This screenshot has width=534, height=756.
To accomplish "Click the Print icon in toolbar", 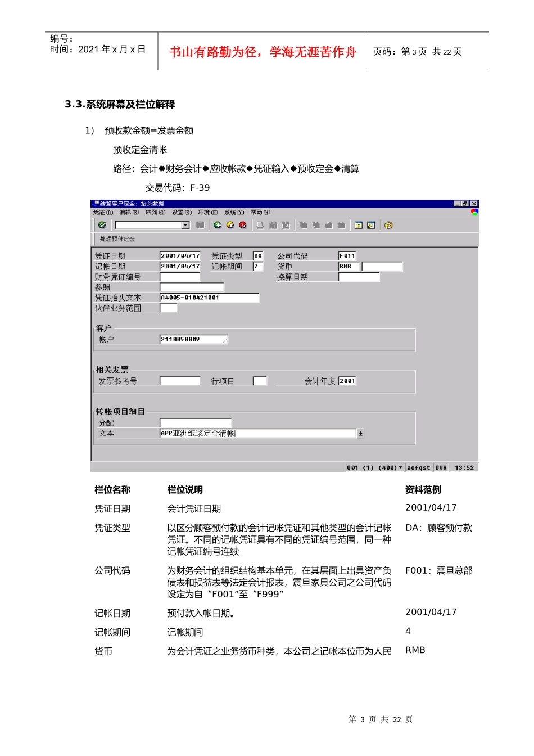I will [260, 225].
